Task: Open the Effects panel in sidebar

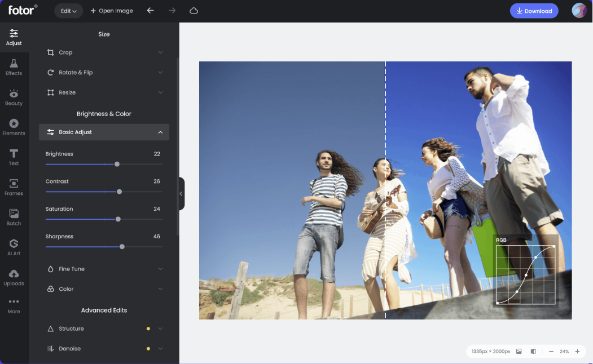Action: (x=14, y=67)
